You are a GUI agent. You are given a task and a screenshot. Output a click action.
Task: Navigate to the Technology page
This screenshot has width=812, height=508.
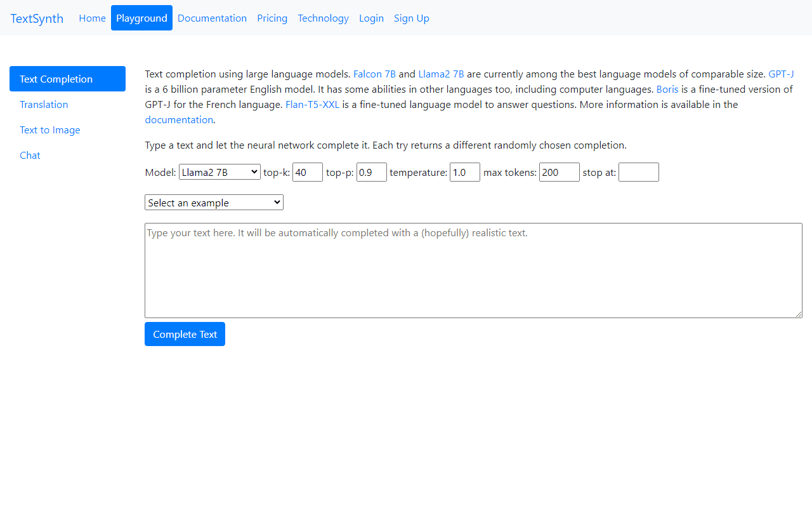pos(323,18)
